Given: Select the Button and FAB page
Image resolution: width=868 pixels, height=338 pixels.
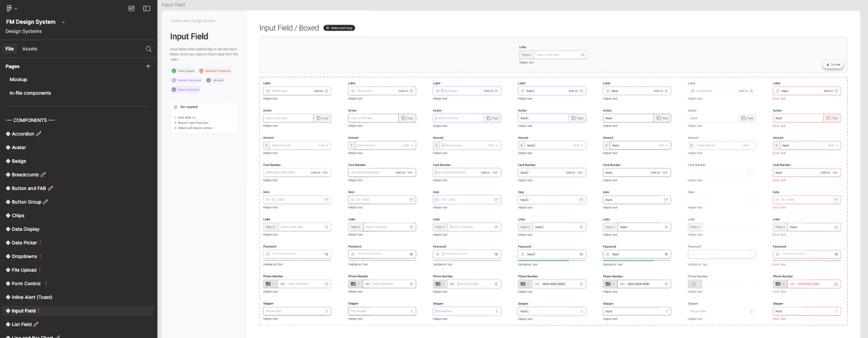Looking at the screenshot, I should point(78,188).
